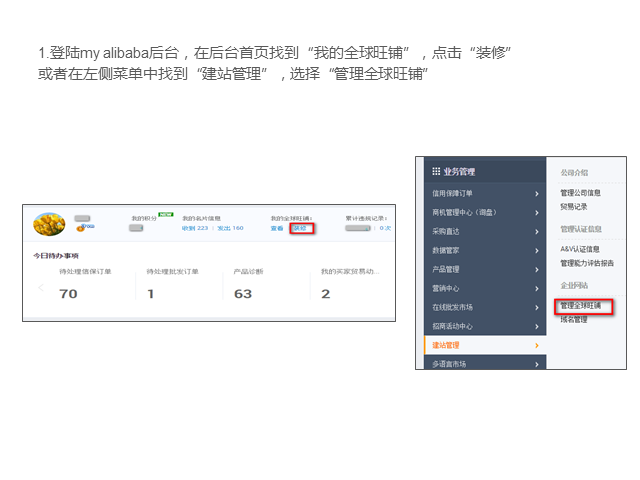The height and width of the screenshot is (480, 640).
Task: Click the 0次 violation record link
Action: pos(385,228)
